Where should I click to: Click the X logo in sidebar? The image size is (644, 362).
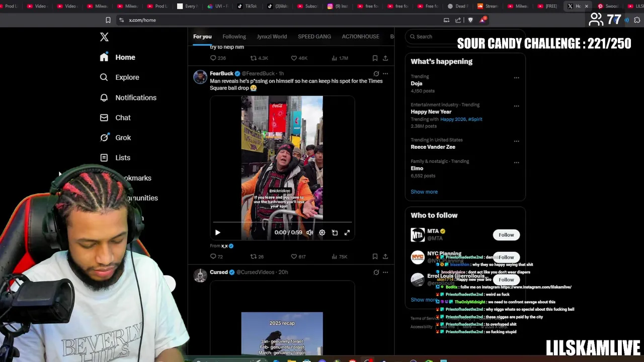[x=104, y=37]
